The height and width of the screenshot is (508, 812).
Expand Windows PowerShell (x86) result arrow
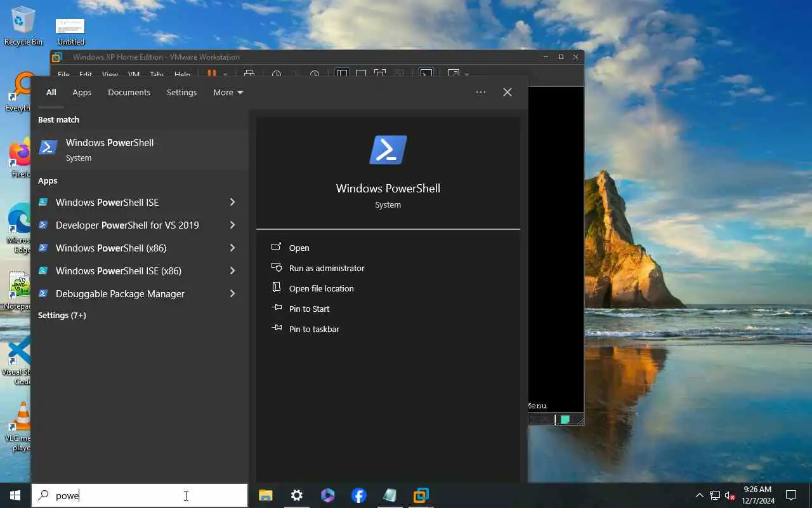pos(232,248)
